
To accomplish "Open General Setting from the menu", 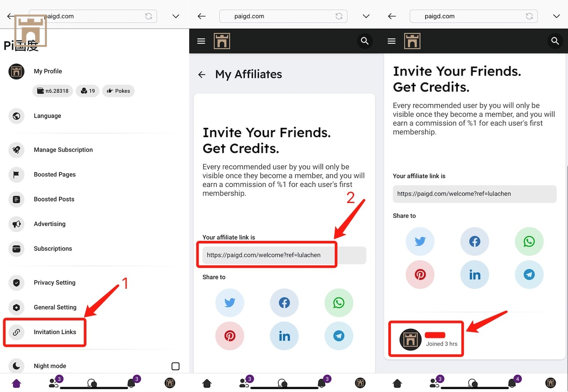I will [x=55, y=307].
